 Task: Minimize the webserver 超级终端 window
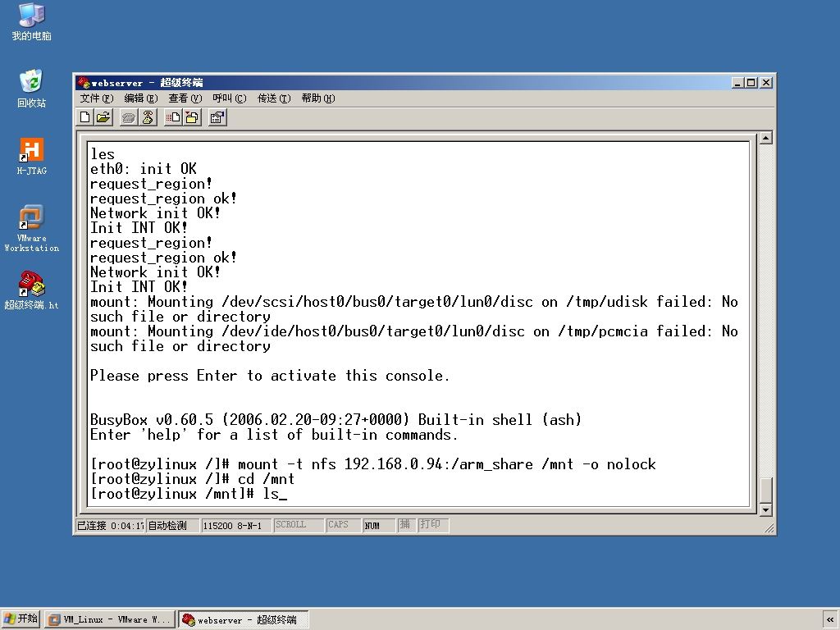pos(737,83)
